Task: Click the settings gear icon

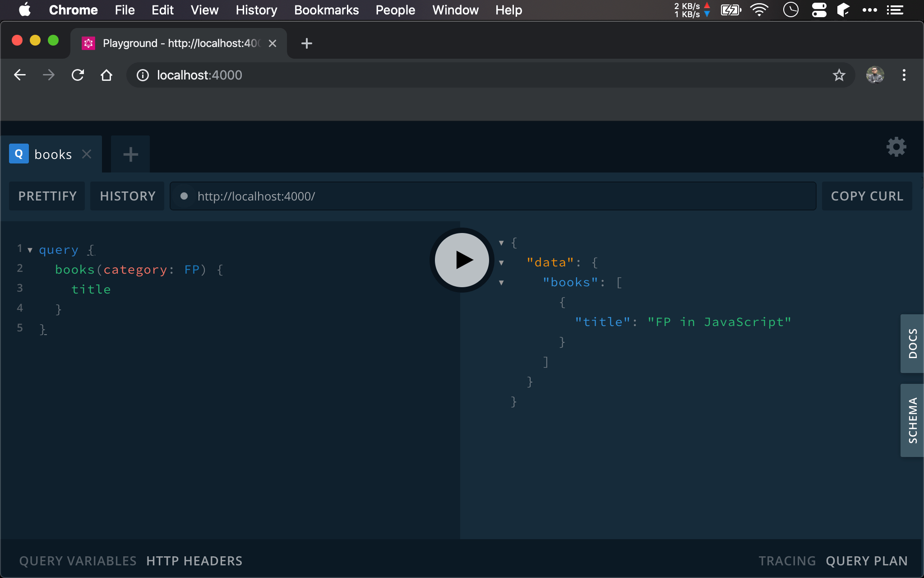Action: [897, 146]
